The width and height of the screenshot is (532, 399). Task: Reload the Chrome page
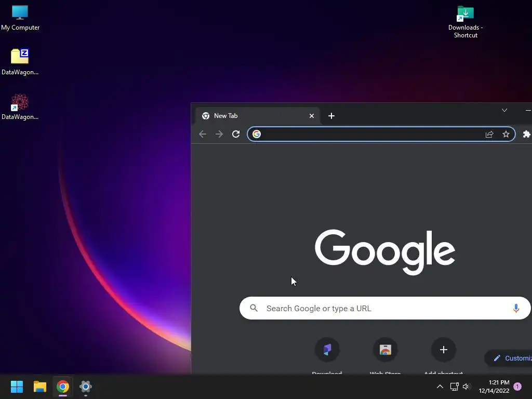click(236, 134)
